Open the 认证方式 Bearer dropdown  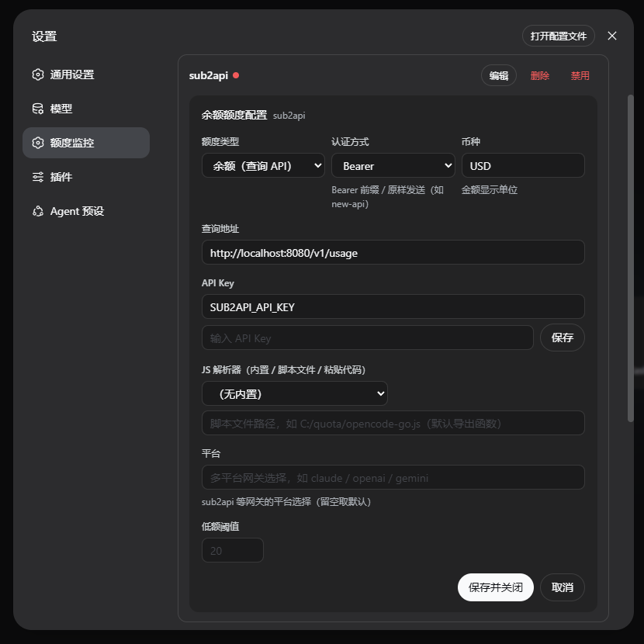393,165
